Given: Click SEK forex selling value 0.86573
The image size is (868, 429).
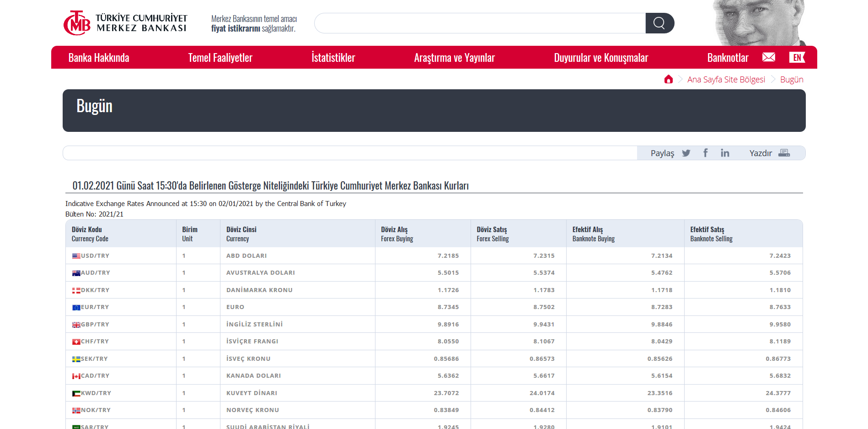Looking at the screenshot, I should pyautogui.click(x=542, y=359).
